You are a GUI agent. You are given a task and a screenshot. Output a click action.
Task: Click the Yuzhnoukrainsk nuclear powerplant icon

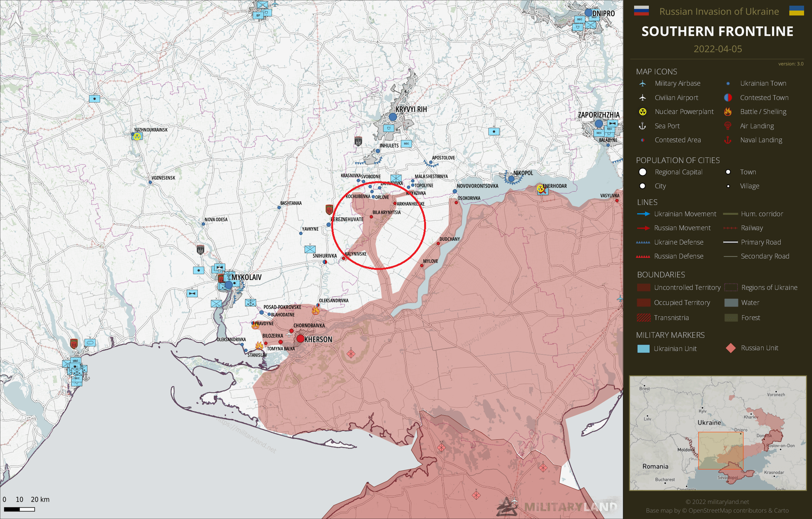click(137, 137)
